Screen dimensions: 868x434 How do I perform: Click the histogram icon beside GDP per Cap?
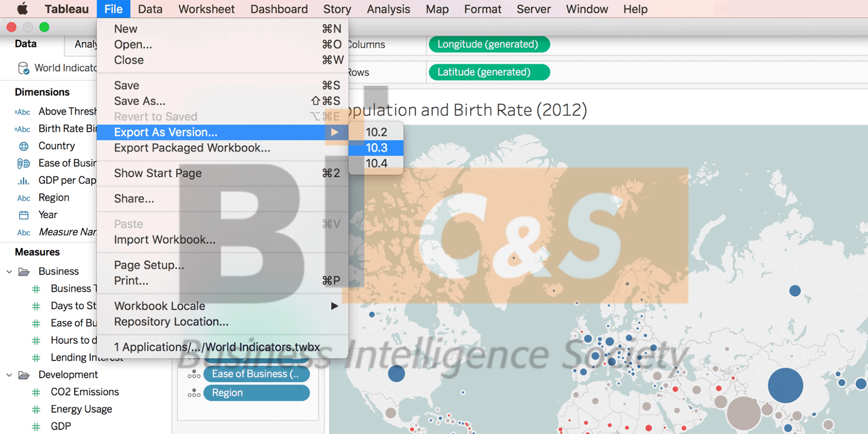[24, 181]
